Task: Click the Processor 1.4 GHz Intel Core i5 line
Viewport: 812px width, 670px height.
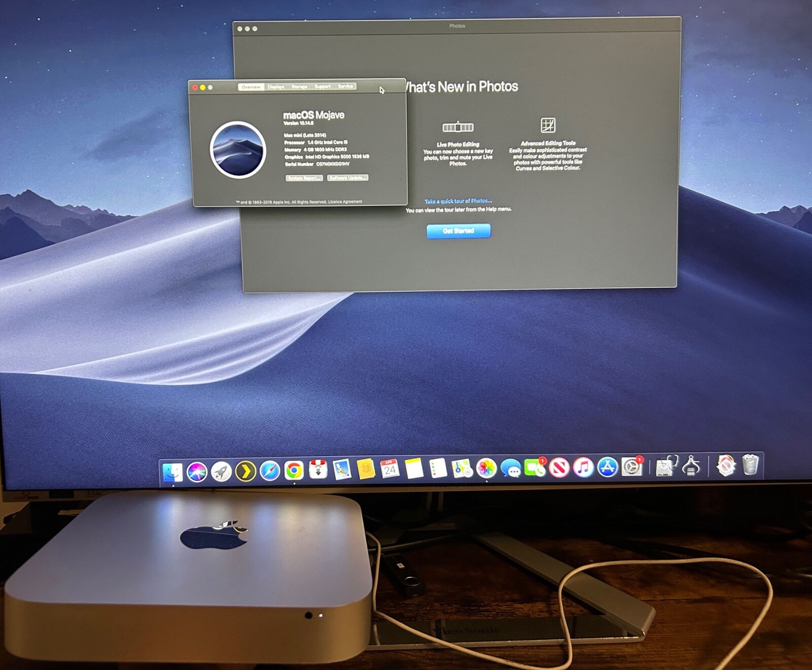Action: [x=316, y=143]
